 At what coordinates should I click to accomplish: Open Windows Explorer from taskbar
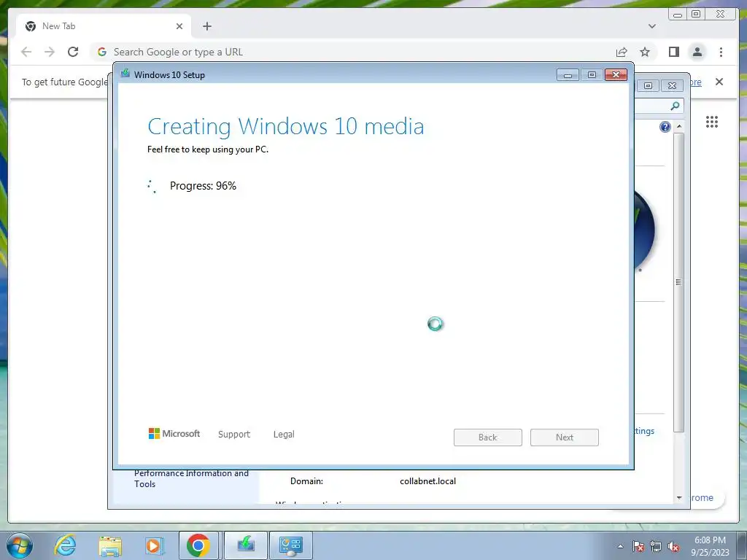pyautogui.click(x=110, y=545)
